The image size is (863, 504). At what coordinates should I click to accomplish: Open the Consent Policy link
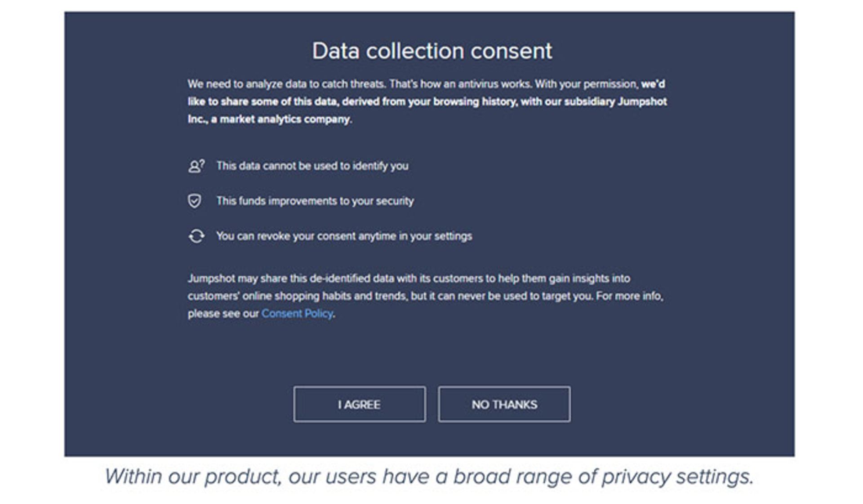coord(297,314)
